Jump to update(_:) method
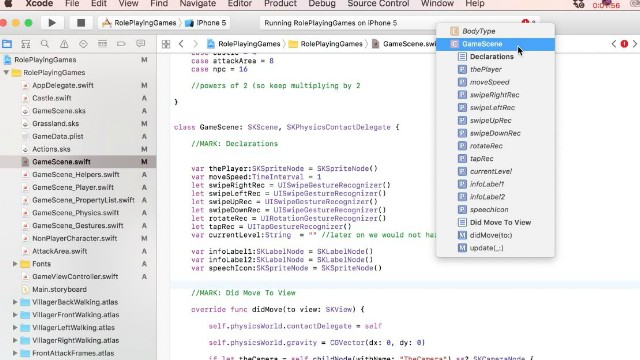The image size is (640, 360). click(495, 248)
